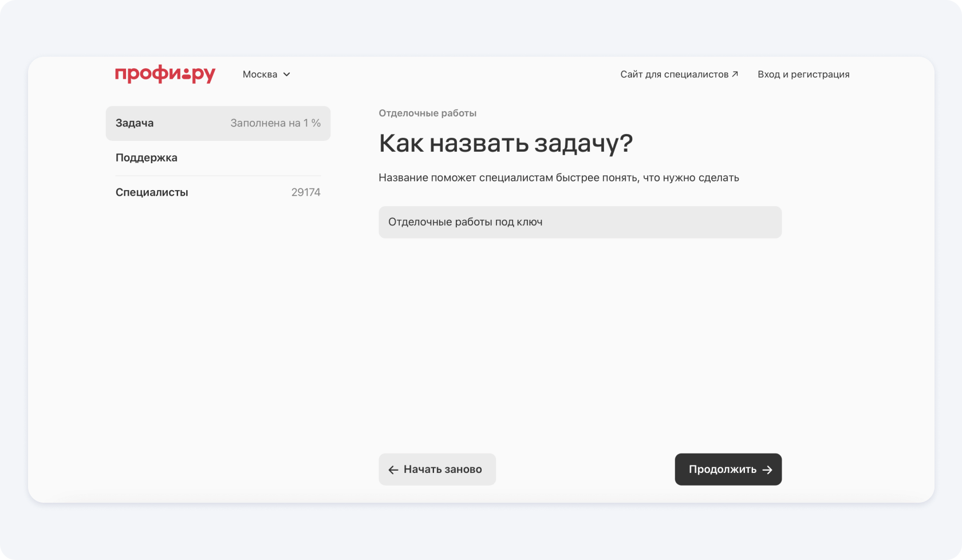The width and height of the screenshot is (962, 560).
Task: Click the right arrow in Продолжить
Action: [x=767, y=470]
